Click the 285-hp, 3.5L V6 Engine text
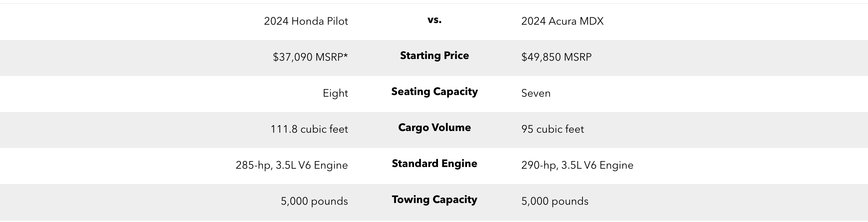This screenshot has height=222, width=868. 291,165
